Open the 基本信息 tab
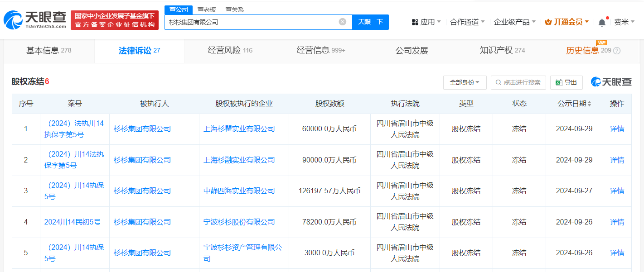Image resolution: width=644 pixels, height=272 pixels. (49, 51)
